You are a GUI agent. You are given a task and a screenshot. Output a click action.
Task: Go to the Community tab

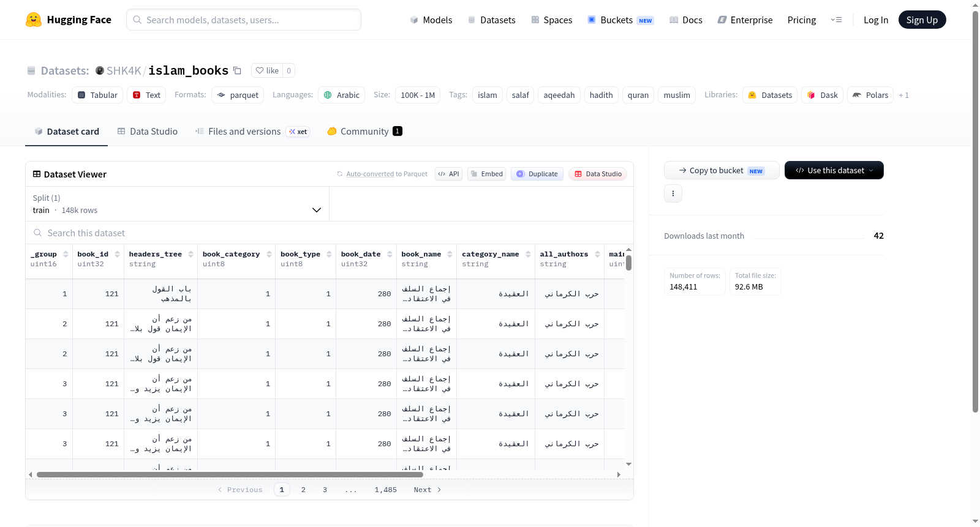pos(364,132)
